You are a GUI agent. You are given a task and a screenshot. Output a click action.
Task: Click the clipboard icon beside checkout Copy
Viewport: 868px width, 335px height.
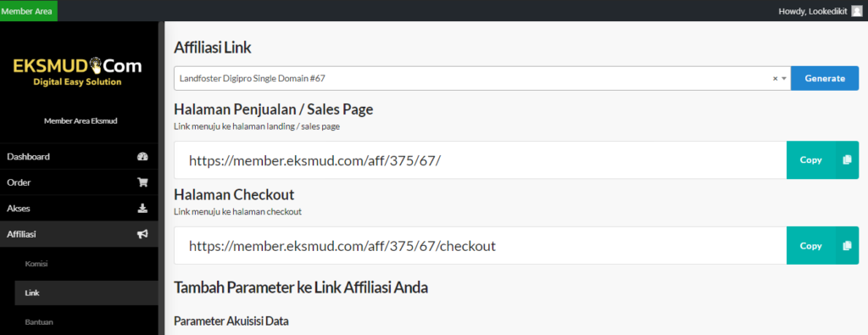click(x=847, y=245)
